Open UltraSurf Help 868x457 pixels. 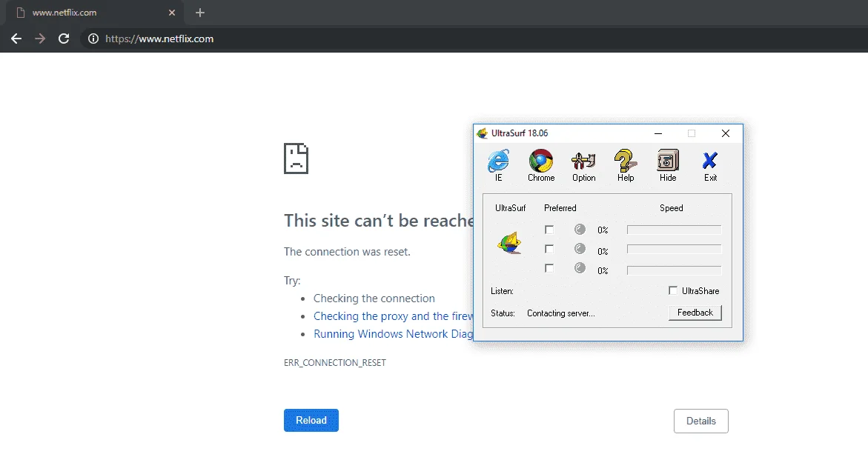point(626,165)
